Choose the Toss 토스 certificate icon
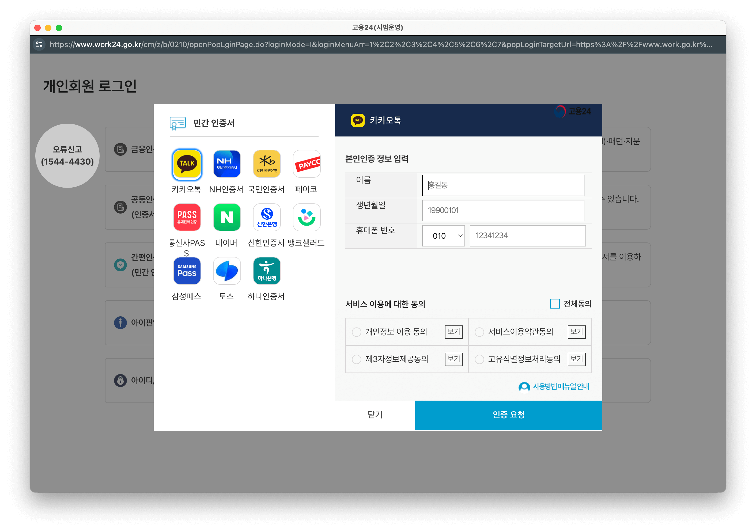756x532 pixels. [x=226, y=271]
